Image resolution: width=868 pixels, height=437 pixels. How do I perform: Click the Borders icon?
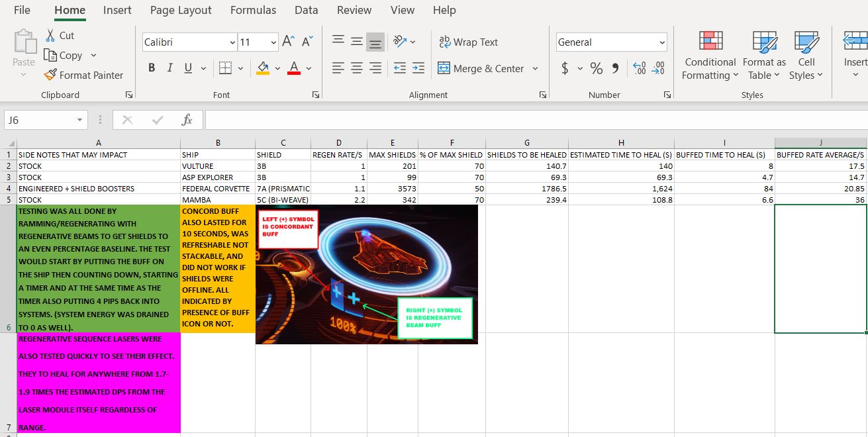click(x=225, y=68)
